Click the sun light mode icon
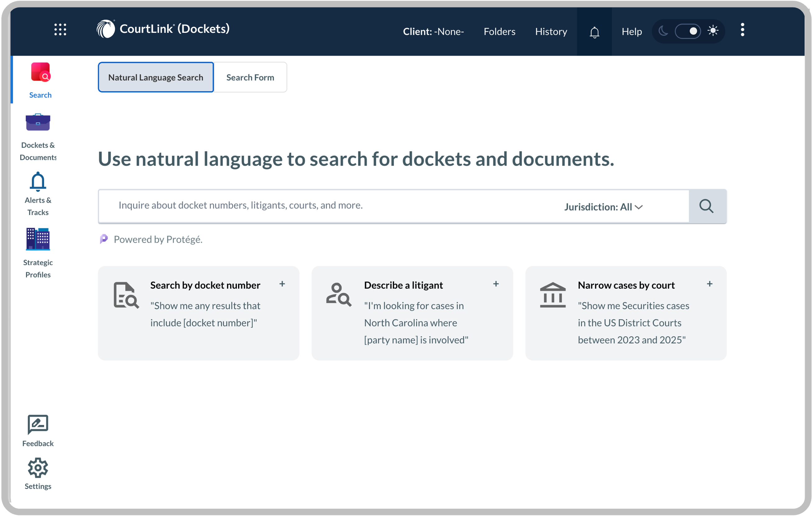 click(713, 31)
